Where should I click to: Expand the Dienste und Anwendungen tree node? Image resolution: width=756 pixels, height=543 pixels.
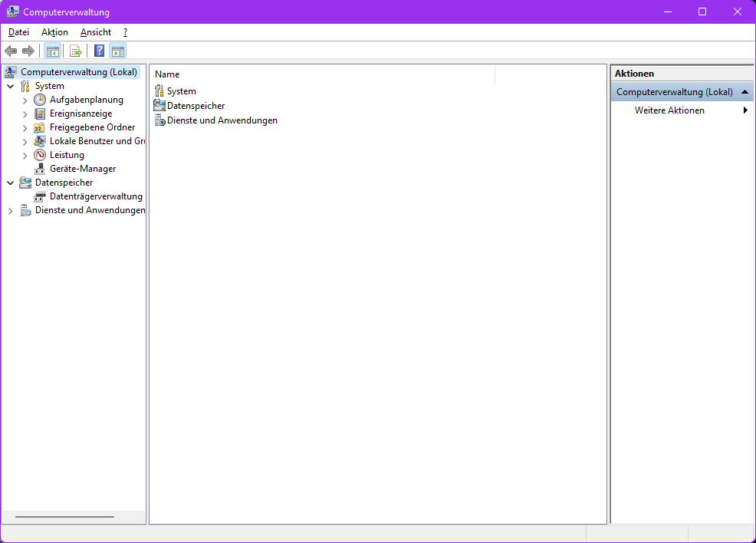[x=10, y=211]
